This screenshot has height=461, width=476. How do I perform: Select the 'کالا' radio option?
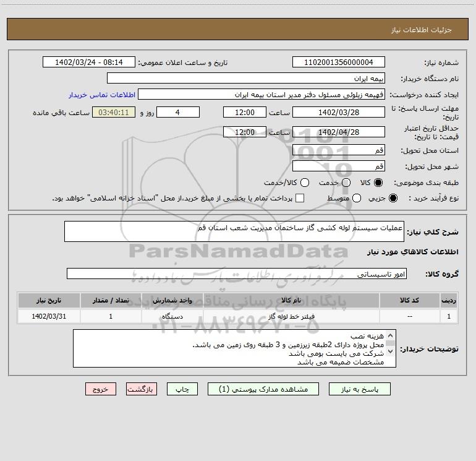pyautogui.click(x=378, y=183)
